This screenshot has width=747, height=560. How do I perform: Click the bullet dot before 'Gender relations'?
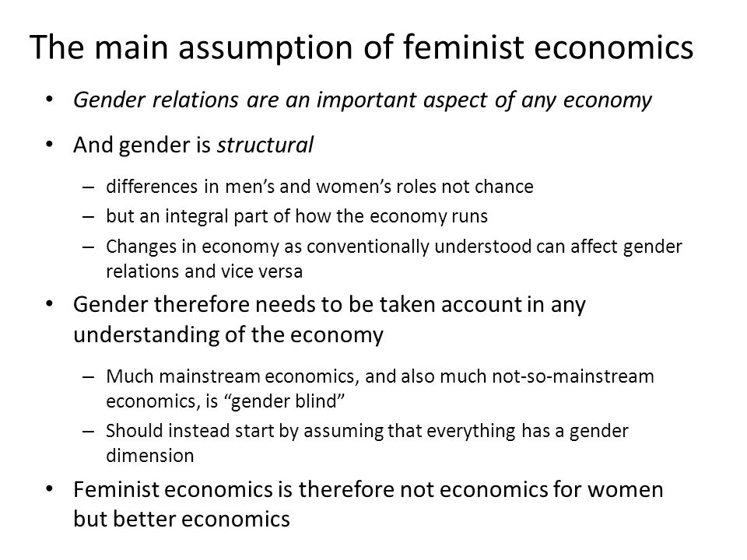coord(49,100)
